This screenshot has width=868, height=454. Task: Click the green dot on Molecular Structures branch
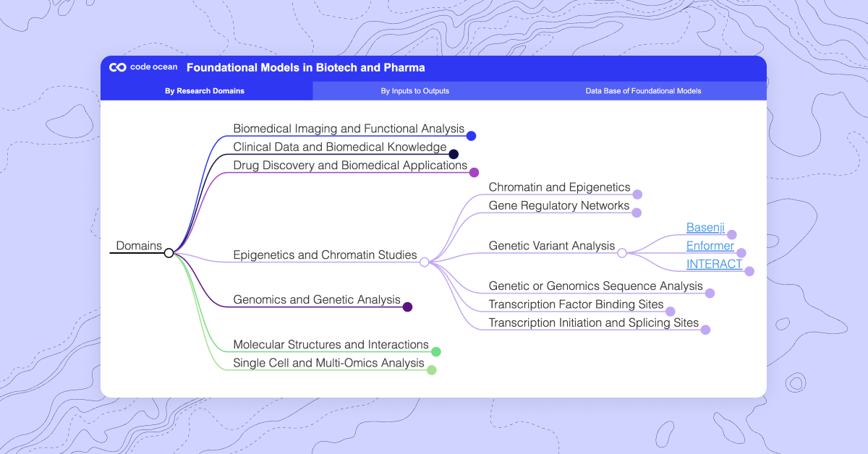pyautogui.click(x=435, y=351)
